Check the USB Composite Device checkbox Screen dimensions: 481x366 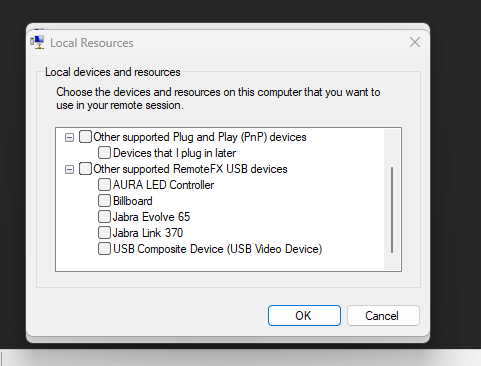[x=104, y=249]
